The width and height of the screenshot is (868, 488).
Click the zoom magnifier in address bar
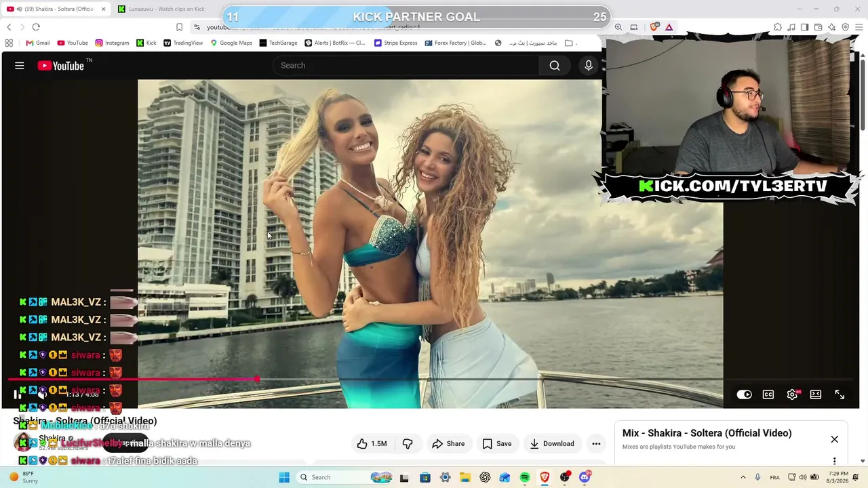618,27
